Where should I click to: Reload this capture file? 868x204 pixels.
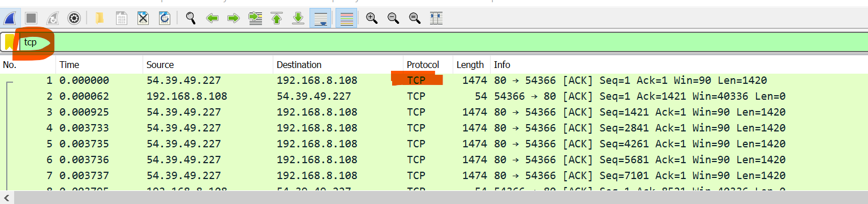(x=164, y=18)
